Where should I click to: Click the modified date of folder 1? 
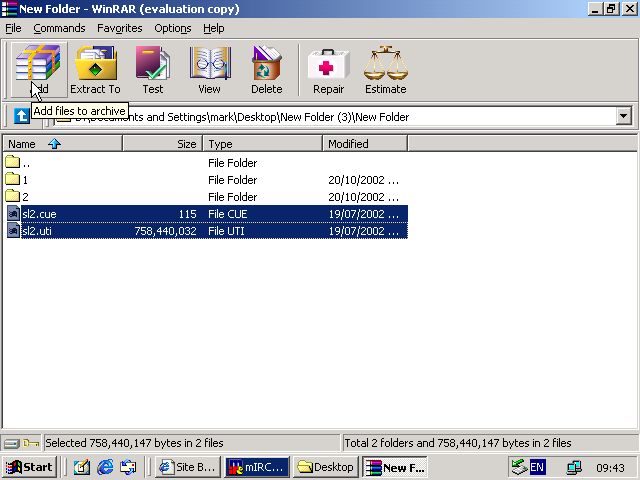[x=363, y=180]
